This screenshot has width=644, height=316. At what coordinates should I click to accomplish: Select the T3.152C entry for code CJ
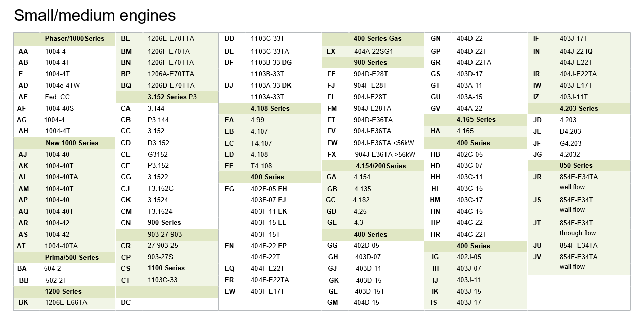(x=160, y=189)
